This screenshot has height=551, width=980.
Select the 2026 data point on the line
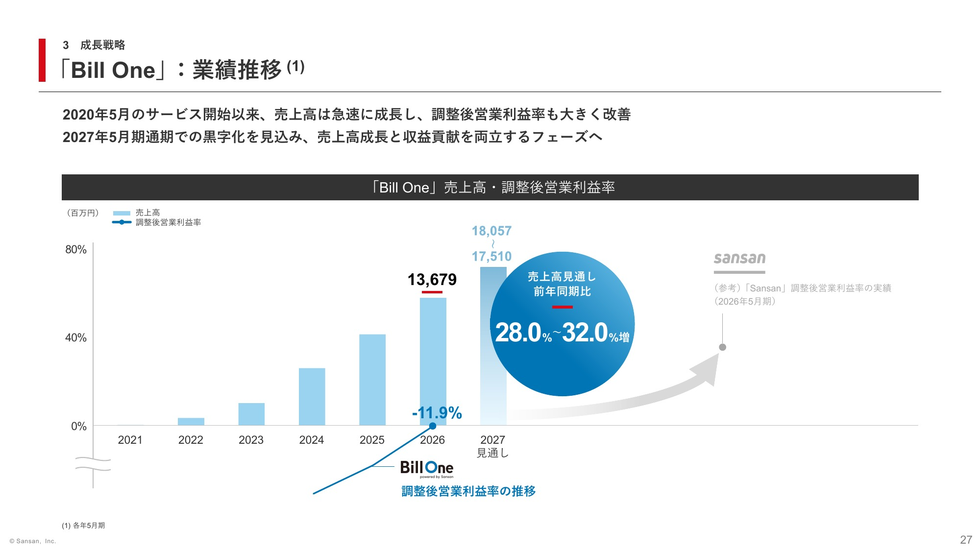coord(433,426)
